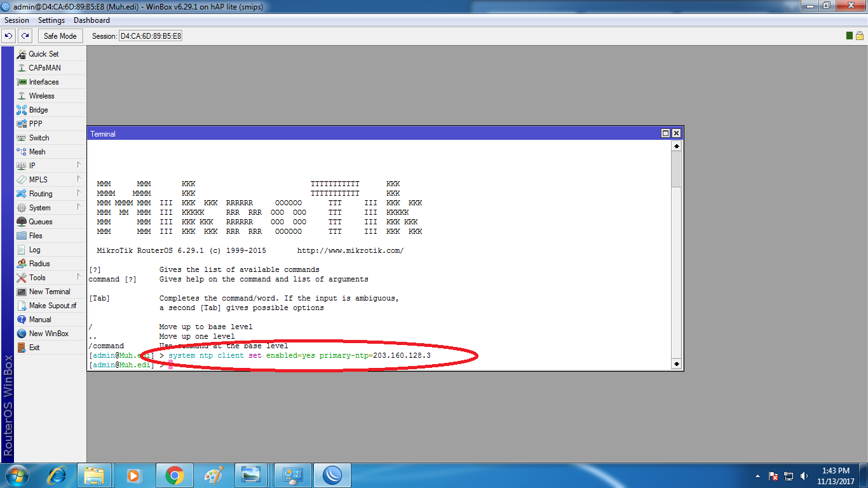Open Paint from the taskbar

tap(214, 475)
